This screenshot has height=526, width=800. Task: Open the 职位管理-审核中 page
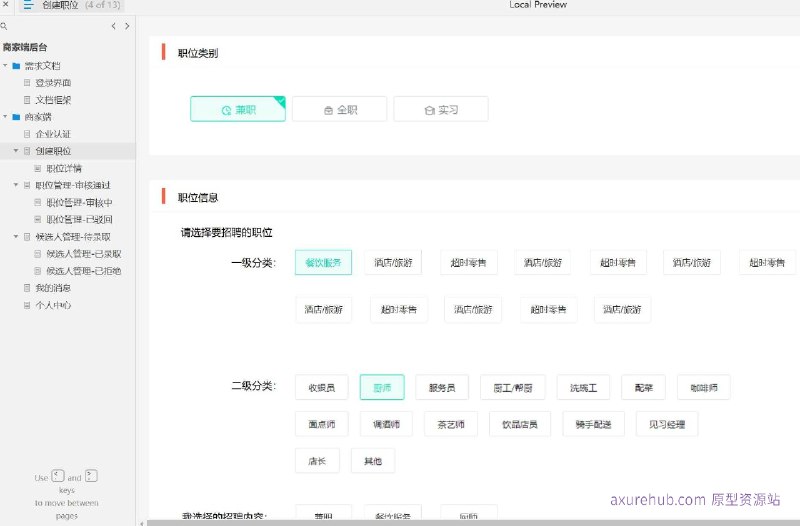[x=79, y=203]
